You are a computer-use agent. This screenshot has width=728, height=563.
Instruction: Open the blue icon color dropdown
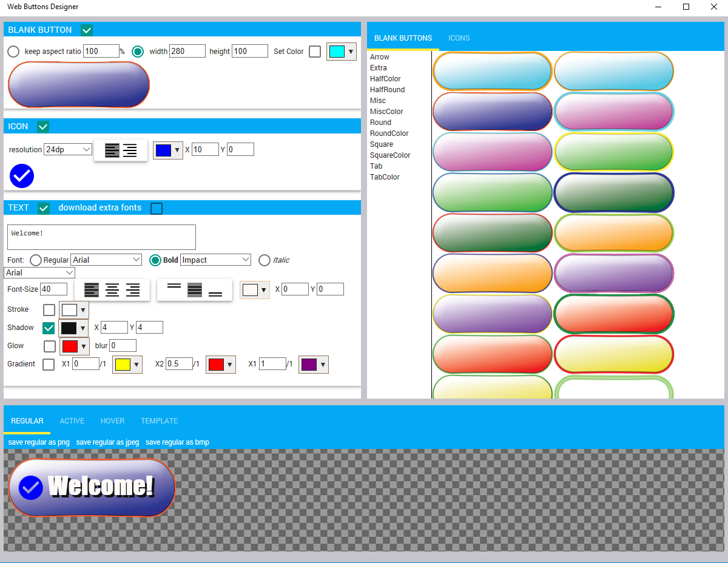168,150
